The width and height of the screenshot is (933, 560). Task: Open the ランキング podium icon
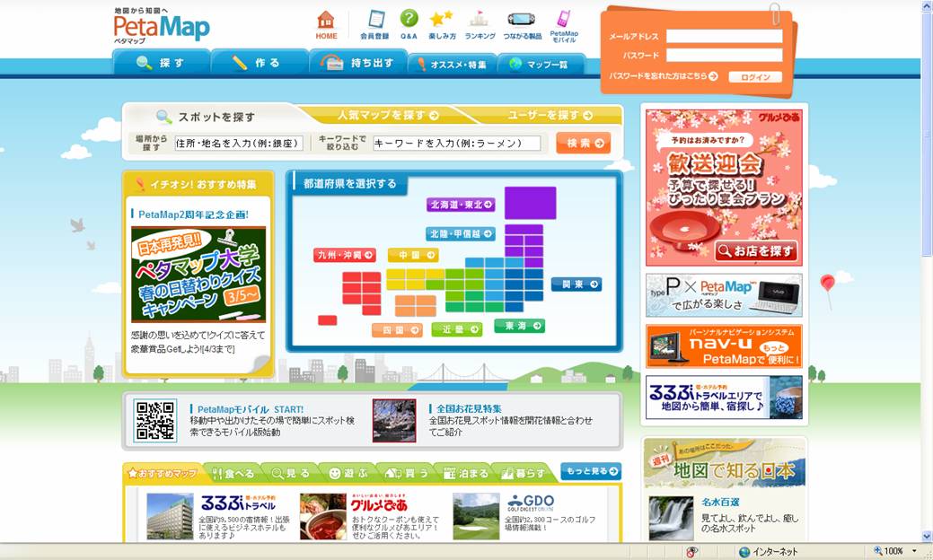point(479,19)
